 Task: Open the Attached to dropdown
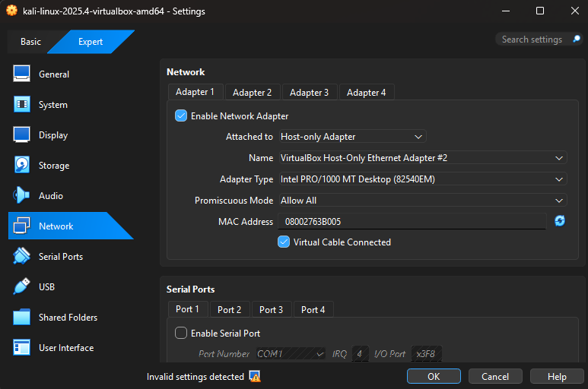[352, 137]
